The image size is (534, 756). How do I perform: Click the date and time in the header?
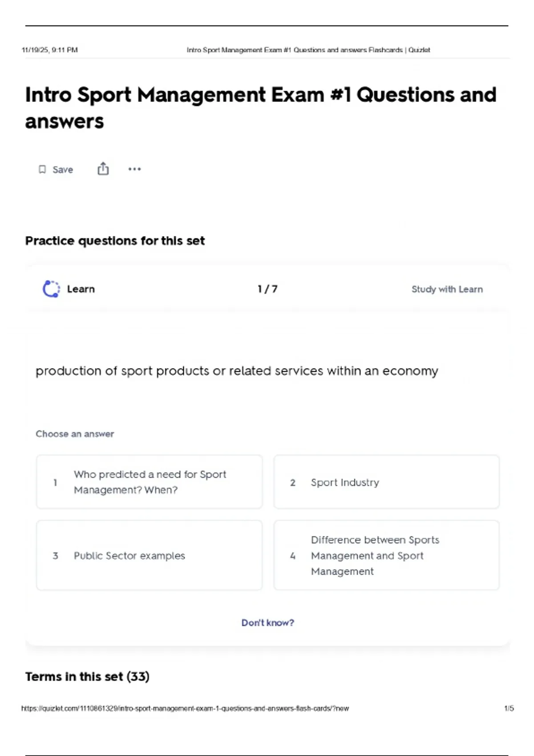click(x=49, y=50)
